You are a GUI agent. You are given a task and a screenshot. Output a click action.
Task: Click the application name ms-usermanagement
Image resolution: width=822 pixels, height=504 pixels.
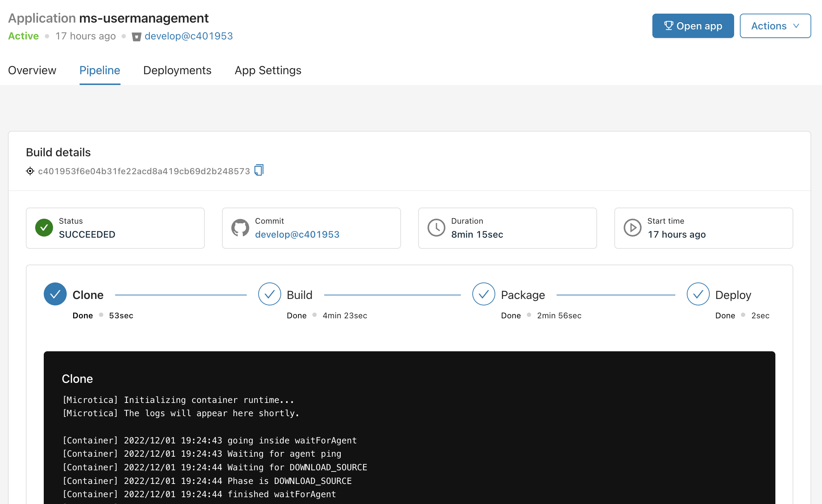[144, 18]
